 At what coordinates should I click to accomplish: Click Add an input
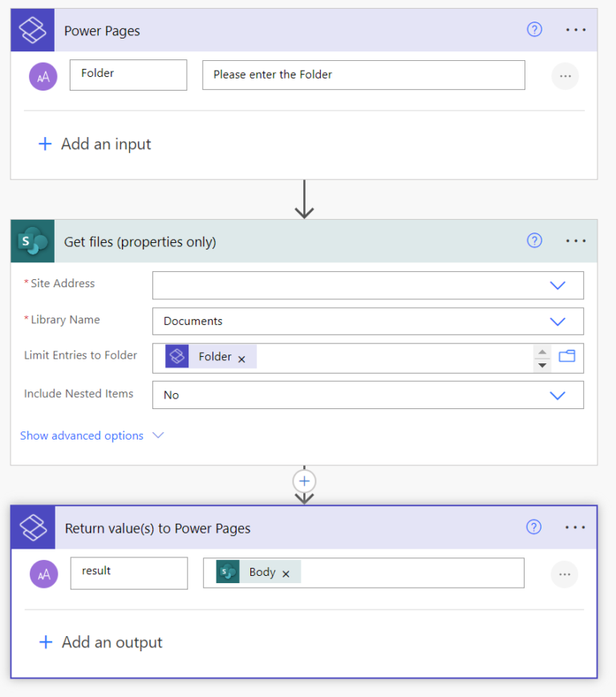pos(94,144)
